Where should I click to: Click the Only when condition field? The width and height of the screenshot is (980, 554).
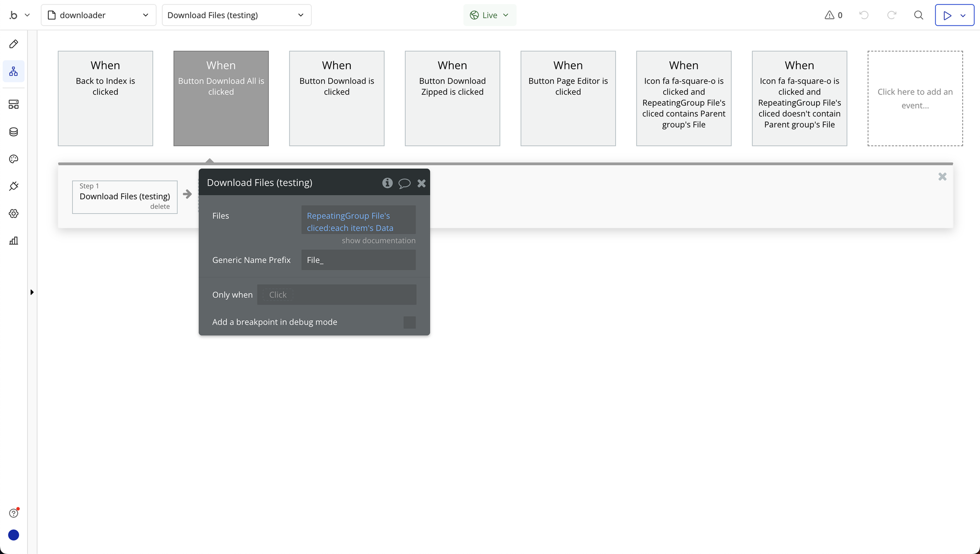[x=336, y=295]
